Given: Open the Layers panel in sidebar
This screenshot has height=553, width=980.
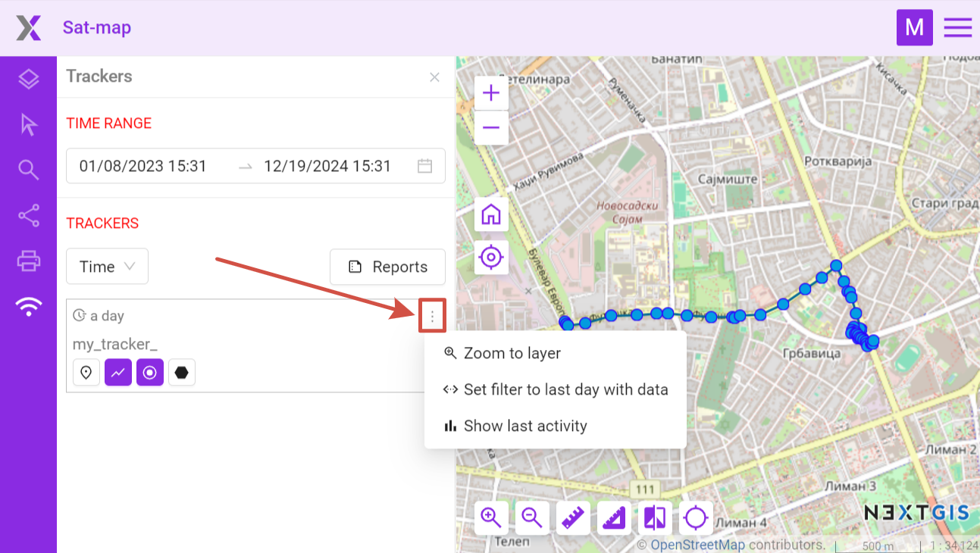Looking at the screenshot, I should [29, 79].
